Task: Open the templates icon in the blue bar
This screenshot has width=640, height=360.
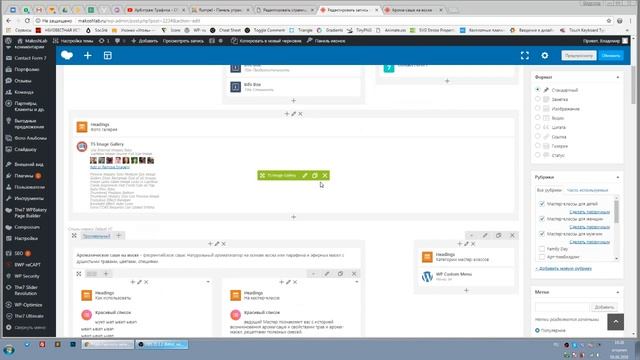Action: (x=108, y=56)
